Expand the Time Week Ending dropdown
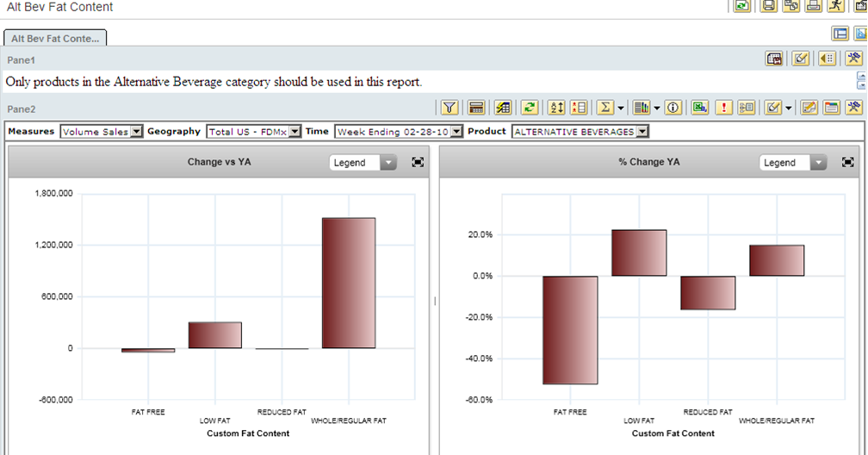 [x=457, y=132]
